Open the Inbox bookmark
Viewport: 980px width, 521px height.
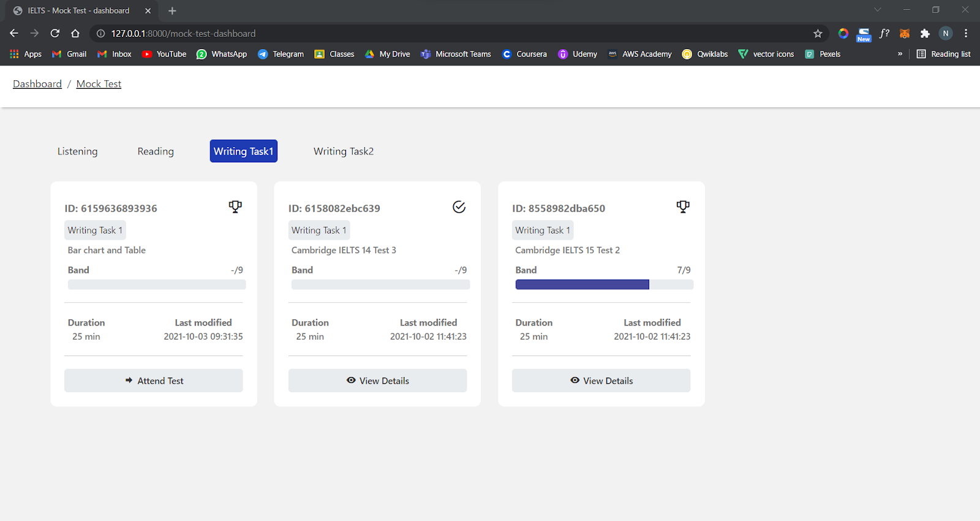[x=115, y=54]
